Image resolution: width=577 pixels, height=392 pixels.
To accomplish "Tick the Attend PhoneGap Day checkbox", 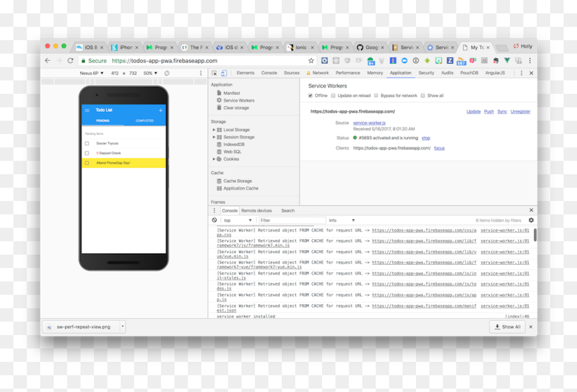I will (x=87, y=163).
